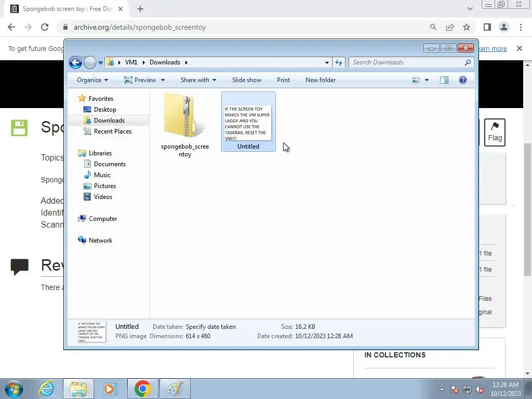Open the Share with menu
Viewport: 532px width, 399px height.
click(x=198, y=80)
